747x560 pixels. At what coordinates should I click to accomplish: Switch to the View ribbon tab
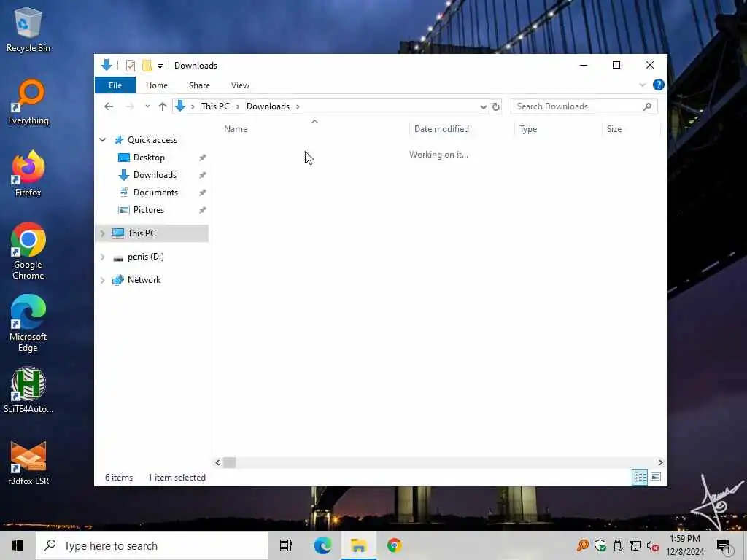click(x=240, y=85)
